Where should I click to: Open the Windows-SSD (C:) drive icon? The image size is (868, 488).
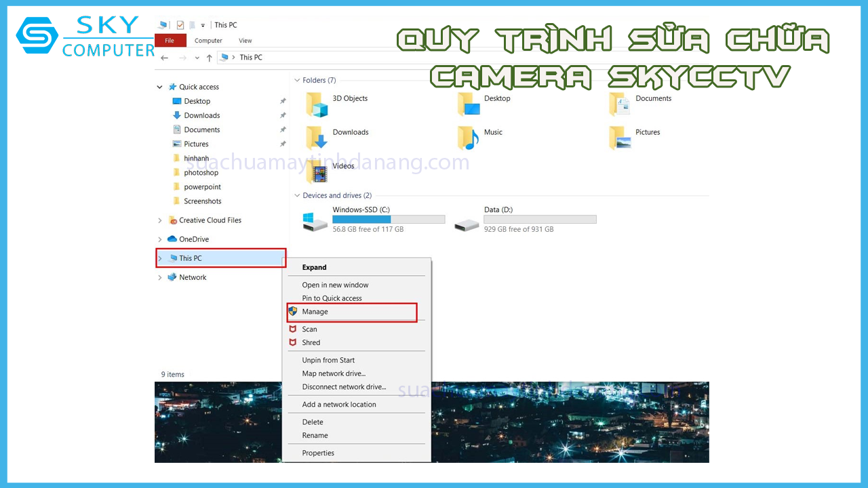[315, 221]
